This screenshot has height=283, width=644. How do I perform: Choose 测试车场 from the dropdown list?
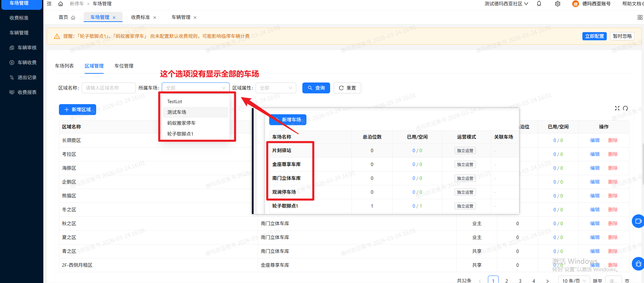click(196, 112)
